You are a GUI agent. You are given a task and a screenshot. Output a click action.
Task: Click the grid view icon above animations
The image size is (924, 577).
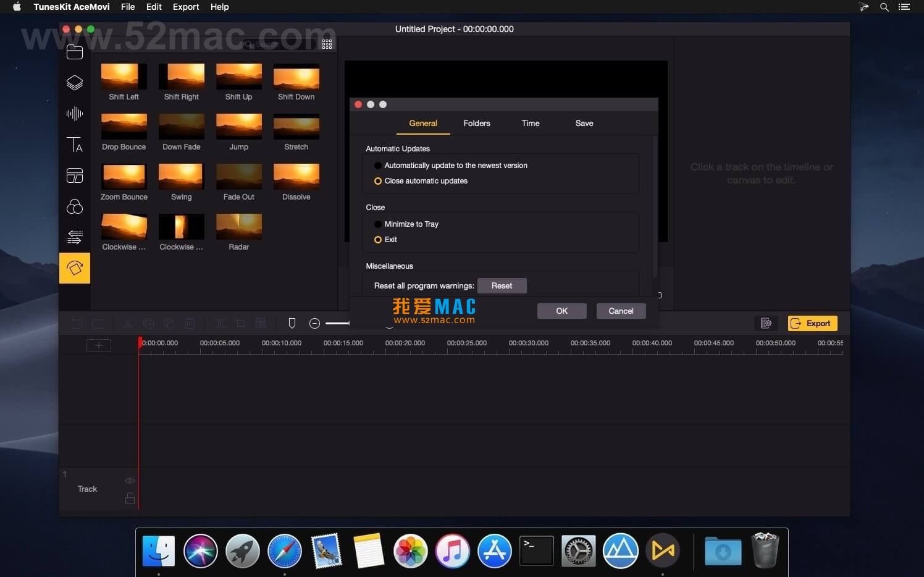pos(327,44)
